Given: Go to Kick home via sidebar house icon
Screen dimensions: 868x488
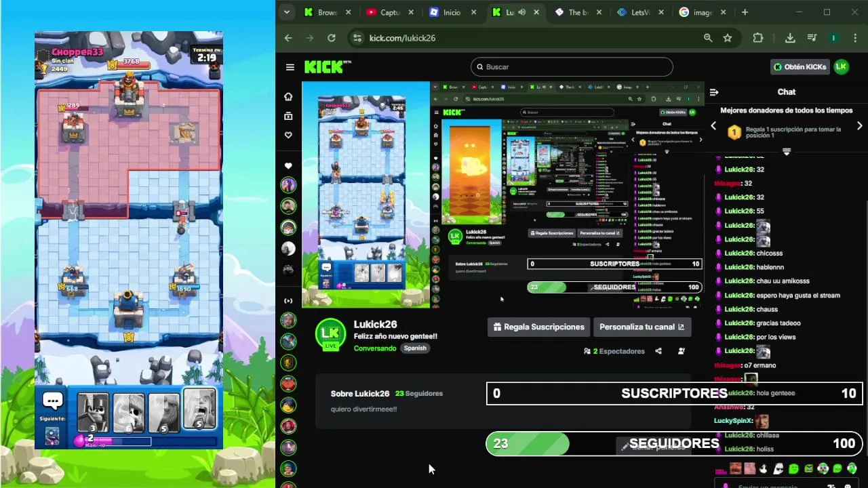Looking at the screenshot, I should click(288, 97).
